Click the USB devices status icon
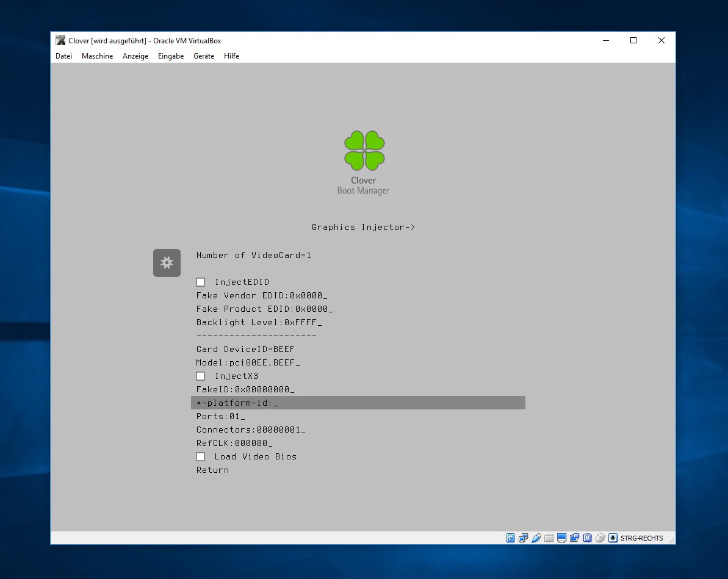728x579 pixels. click(x=536, y=538)
